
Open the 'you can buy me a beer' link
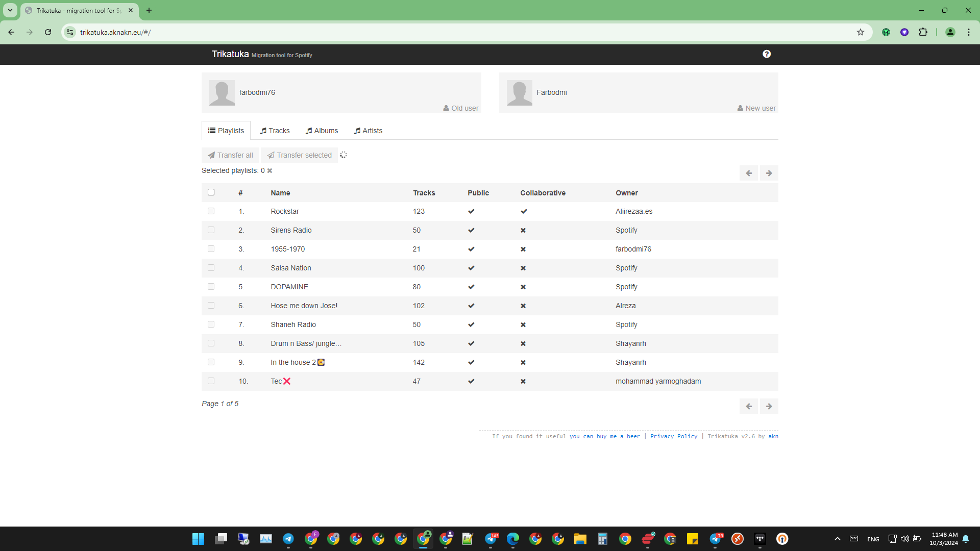point(605,437)
